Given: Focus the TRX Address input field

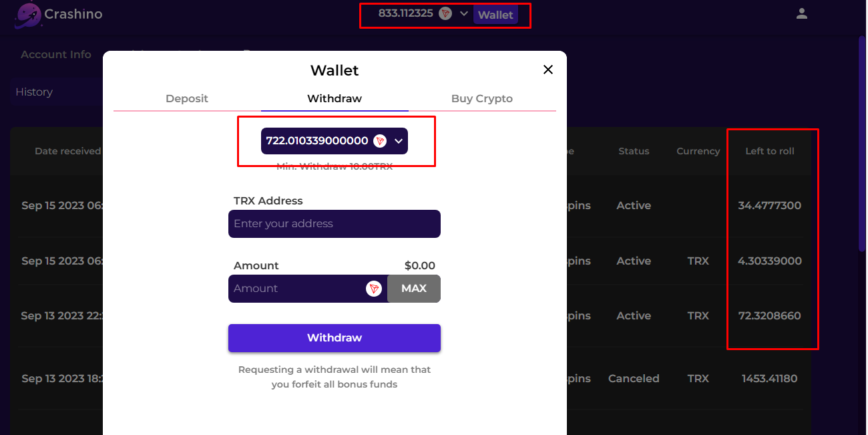Looking at the screenshot, I should [335, 224].
